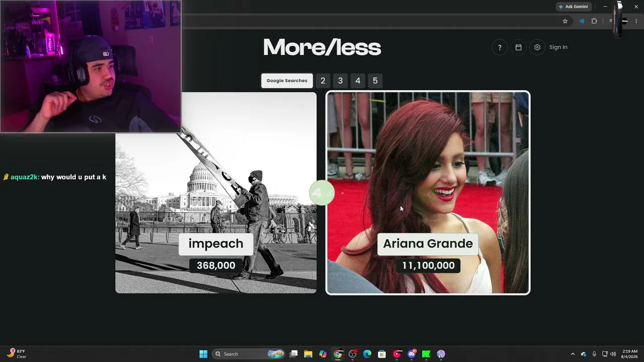Open Task View on the taskbar
The image size is (644, 362).
point(294,354)
